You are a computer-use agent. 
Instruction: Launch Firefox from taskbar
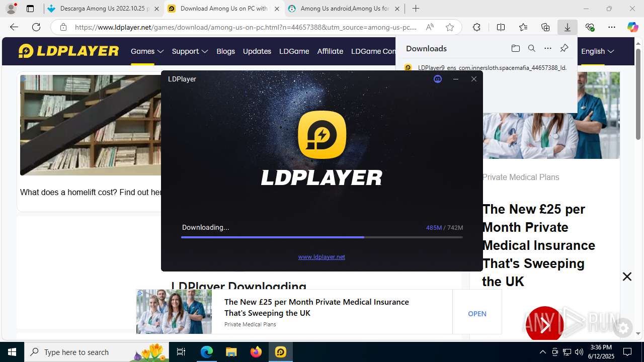[256, 352]
